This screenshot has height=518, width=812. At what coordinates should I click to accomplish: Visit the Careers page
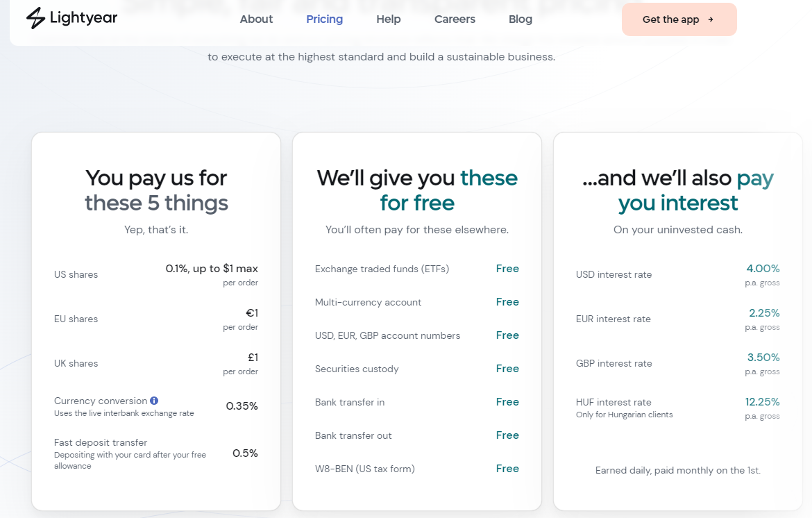[455, 19]
